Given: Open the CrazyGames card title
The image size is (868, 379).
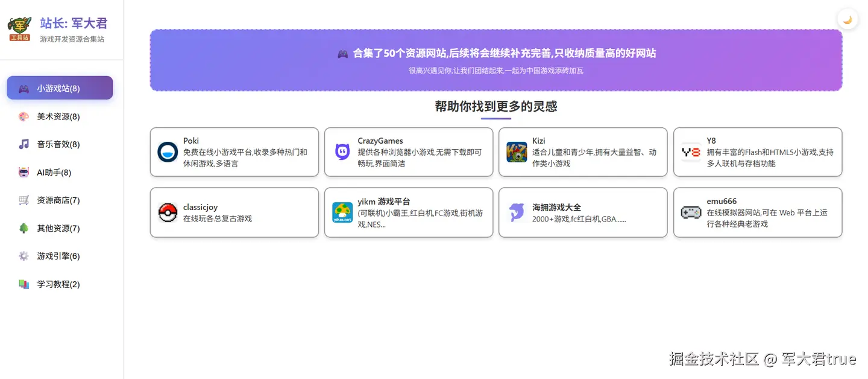Looking at the screenshot, I should (380, 141).
